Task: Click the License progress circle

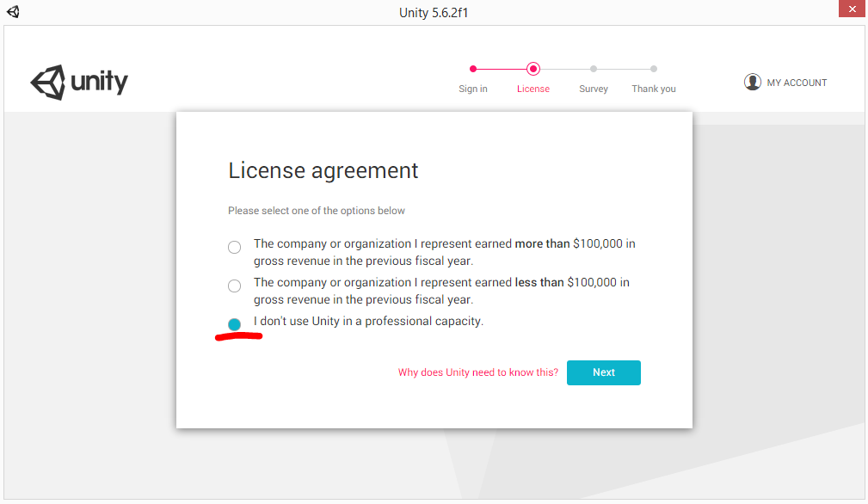Action: 533,69
